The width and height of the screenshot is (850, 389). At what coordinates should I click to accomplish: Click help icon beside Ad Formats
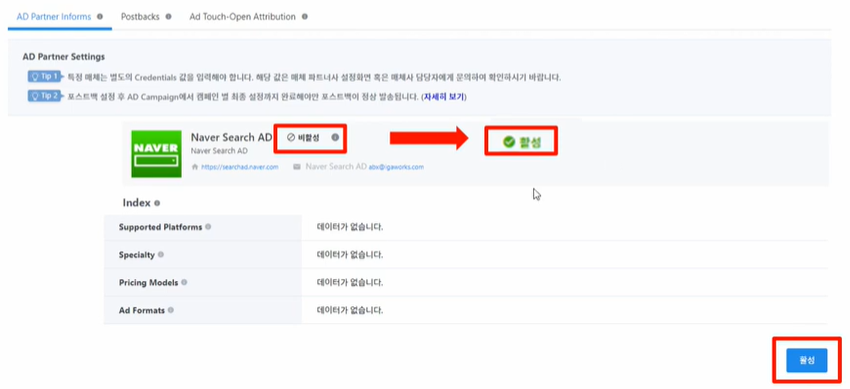(171, 310)
